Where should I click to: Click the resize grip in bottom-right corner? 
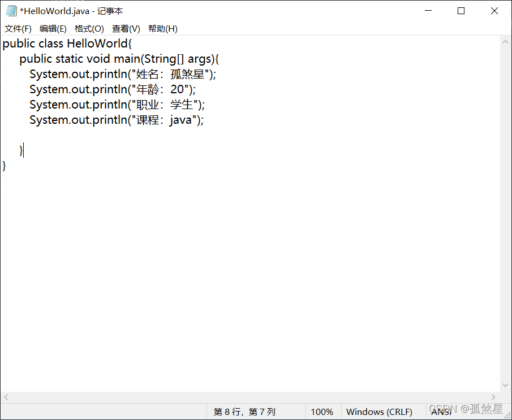click(507, 415)
